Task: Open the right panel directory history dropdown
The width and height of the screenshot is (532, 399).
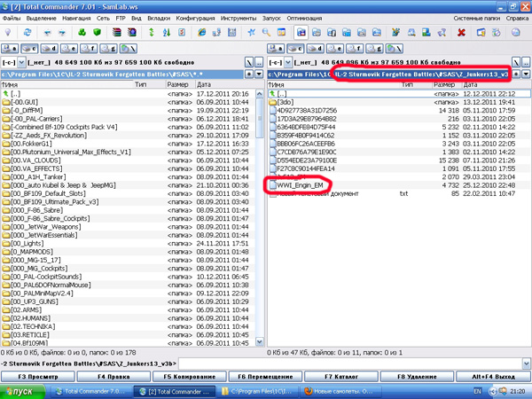Action: [x=526, y=74]
